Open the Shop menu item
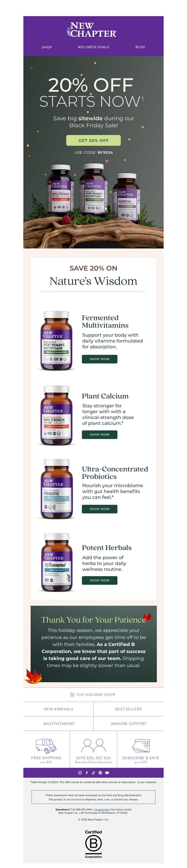The height and width of the screenshot is (868, 187). click(47, 47)
